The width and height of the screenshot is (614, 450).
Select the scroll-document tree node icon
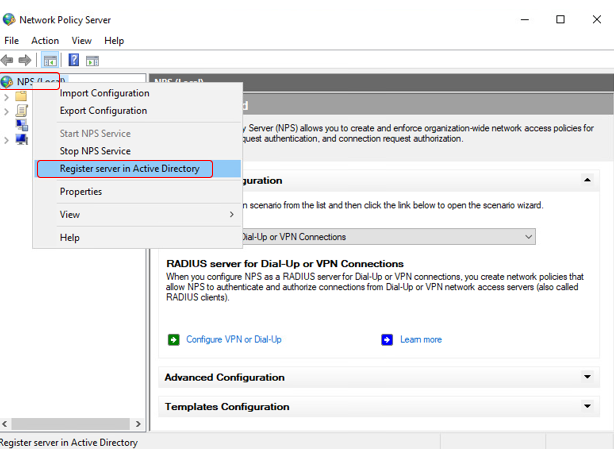(22, 111)
